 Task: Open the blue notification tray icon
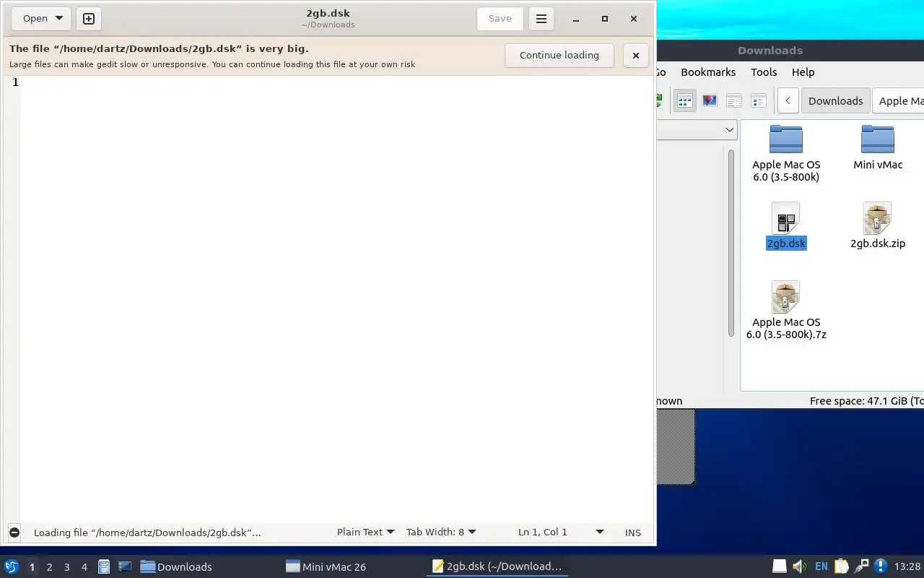(x=881, y=566)
